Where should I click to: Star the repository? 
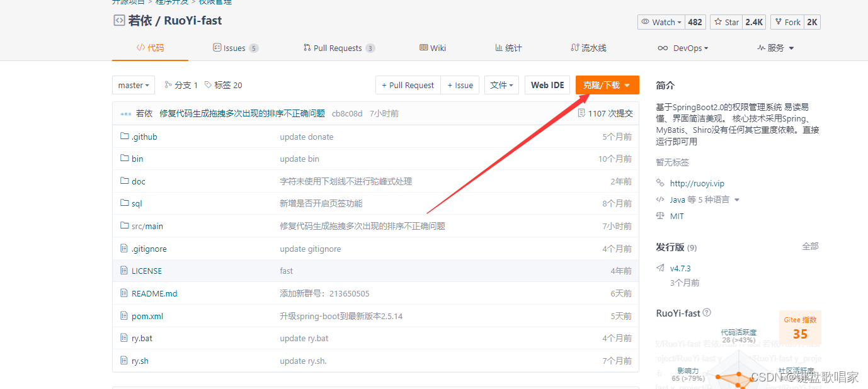[x=726, y=22]
